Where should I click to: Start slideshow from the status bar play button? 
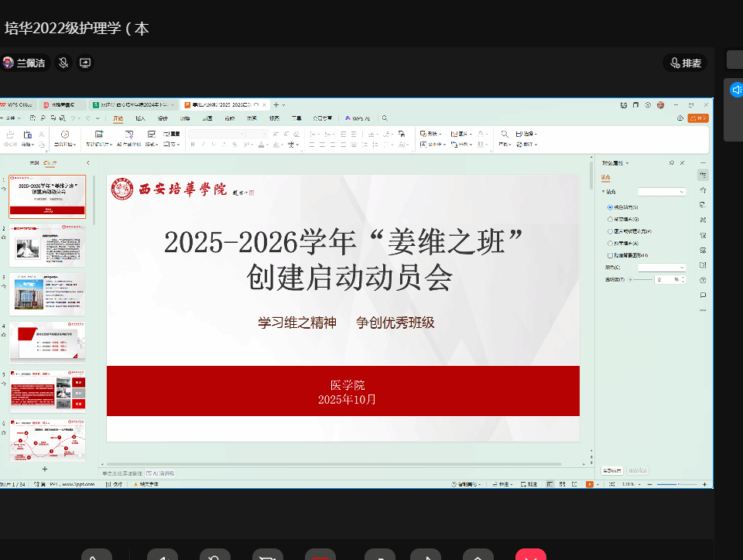pyautogui.click(x=590, y=484)
